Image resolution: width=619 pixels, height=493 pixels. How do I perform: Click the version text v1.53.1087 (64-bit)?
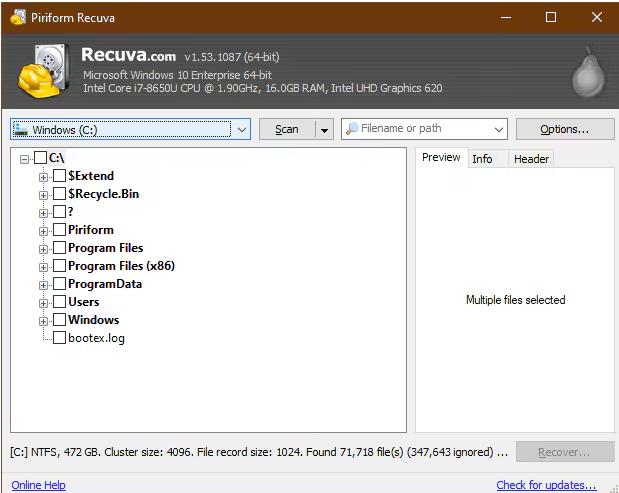click(x=232, y=57)
